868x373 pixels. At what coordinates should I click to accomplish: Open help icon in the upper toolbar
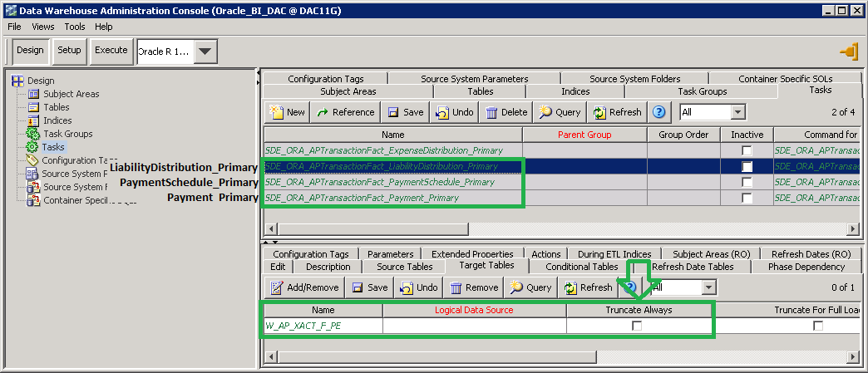pos(658,112)
